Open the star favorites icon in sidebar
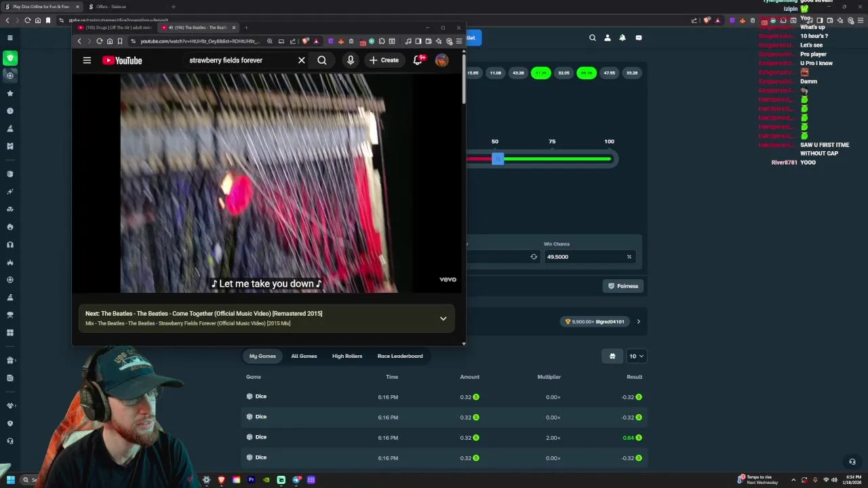Screen dimensions: 868x488 (x=10, y=94)
